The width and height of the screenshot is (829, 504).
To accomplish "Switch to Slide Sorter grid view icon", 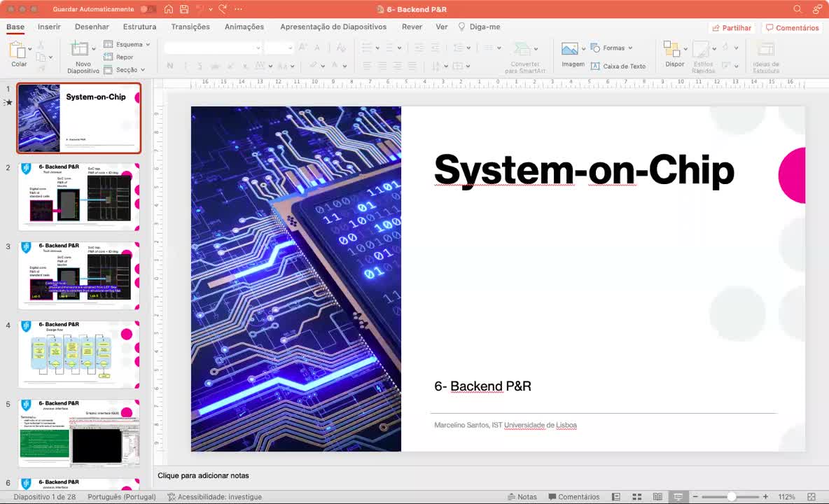I will pos(637,496).
